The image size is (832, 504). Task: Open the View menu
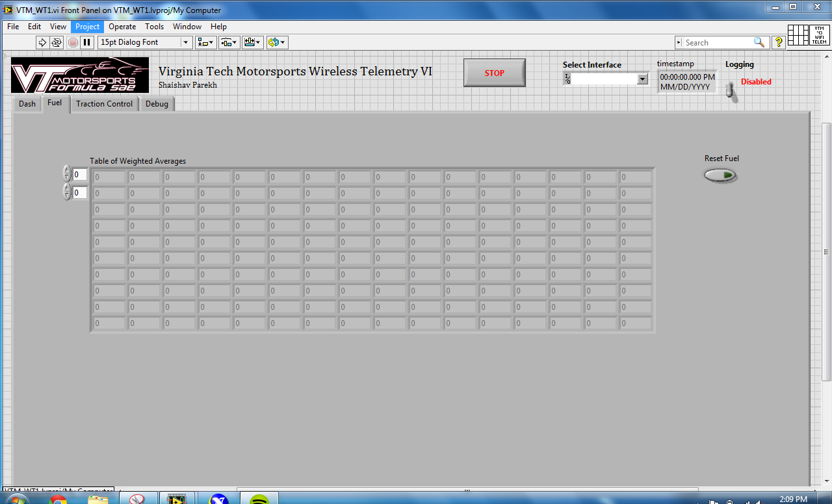coord(58,27)
